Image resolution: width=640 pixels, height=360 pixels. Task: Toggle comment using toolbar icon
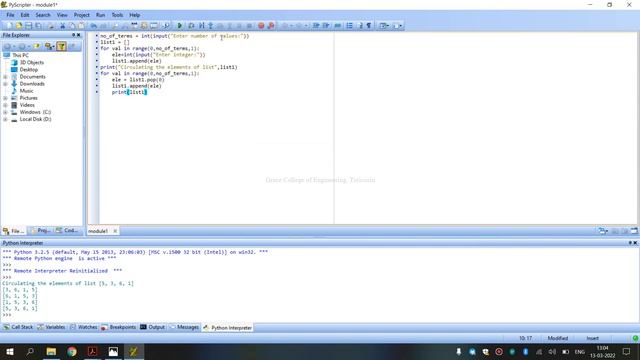tap(338, 26)
